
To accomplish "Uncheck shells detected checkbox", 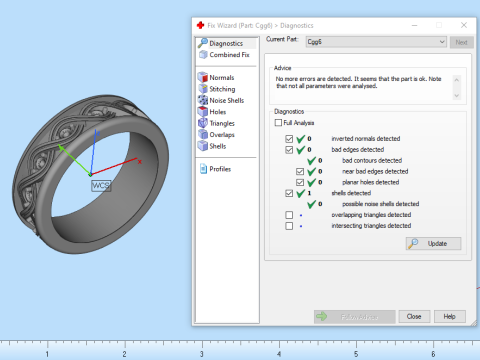I will click(x=289, y=193).
